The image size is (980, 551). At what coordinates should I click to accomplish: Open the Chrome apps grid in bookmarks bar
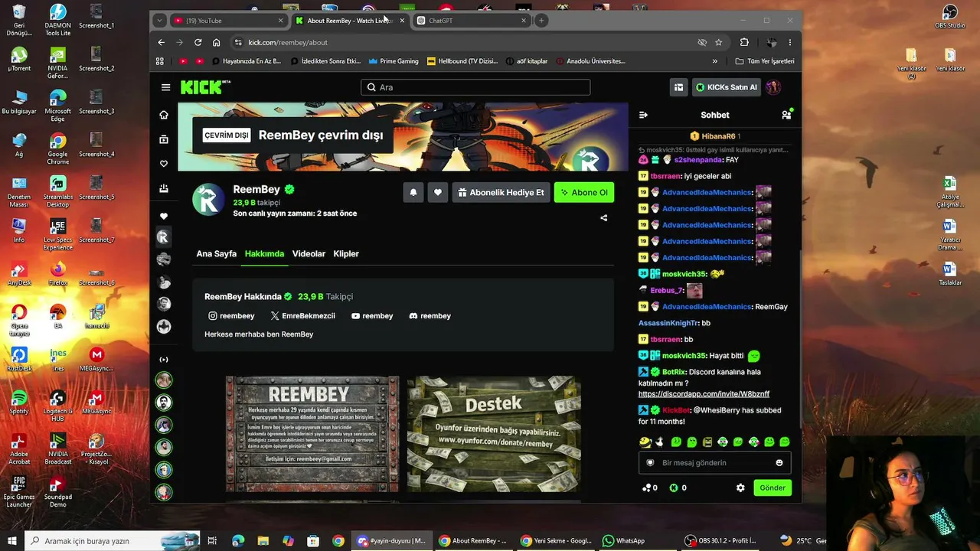coord(160,61)
